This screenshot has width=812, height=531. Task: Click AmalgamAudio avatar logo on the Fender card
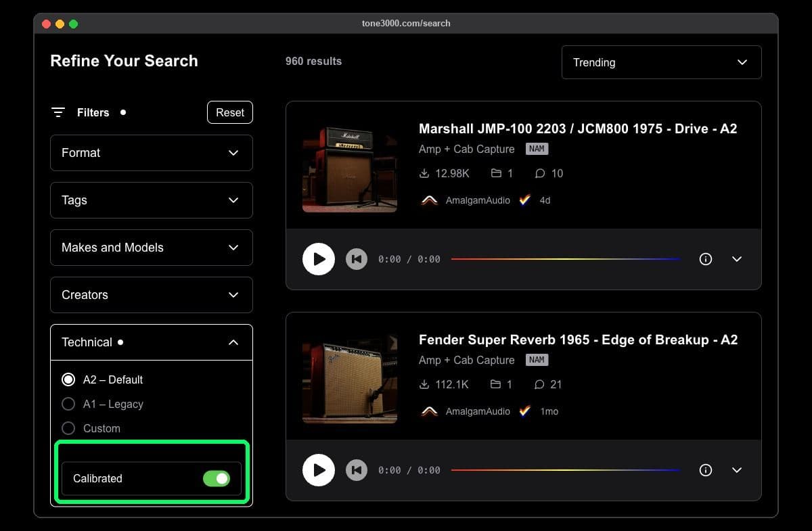429,412
